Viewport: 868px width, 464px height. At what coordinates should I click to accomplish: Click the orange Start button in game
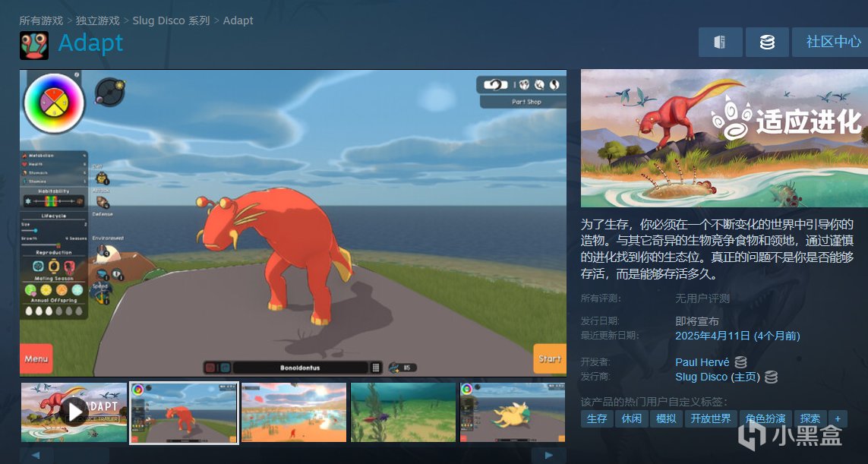550,358
